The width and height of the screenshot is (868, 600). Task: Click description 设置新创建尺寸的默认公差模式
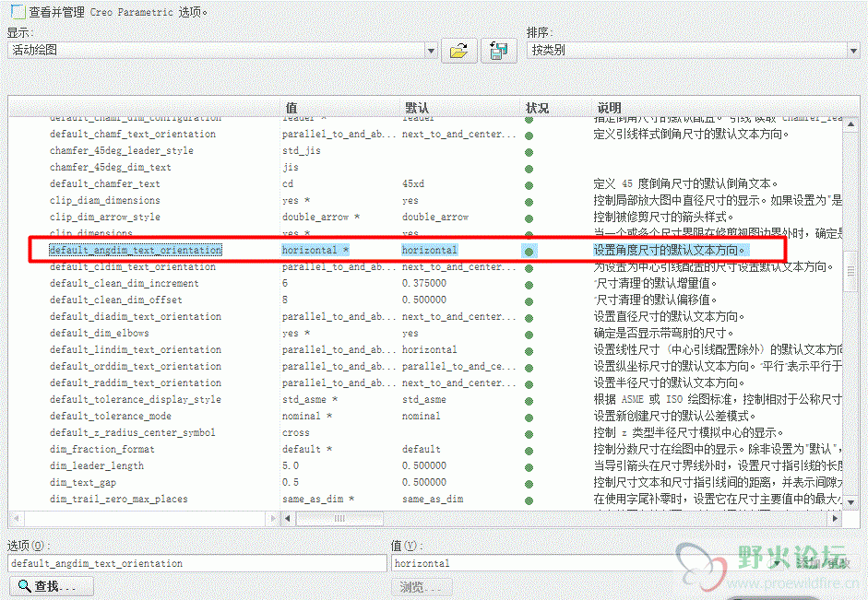click(x=674, y=416)
